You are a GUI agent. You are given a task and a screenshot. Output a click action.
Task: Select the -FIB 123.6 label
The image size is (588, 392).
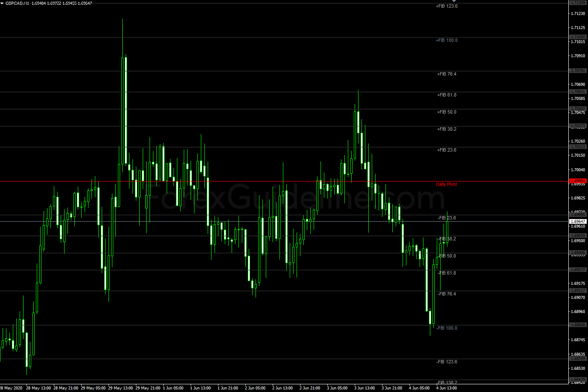click(x=447, y=362)
